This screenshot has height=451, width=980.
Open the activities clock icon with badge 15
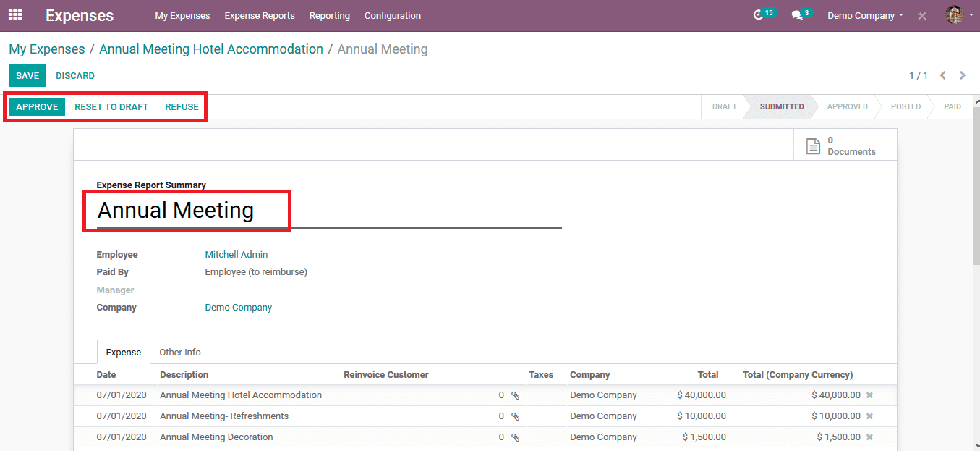(x=764, y=14)
